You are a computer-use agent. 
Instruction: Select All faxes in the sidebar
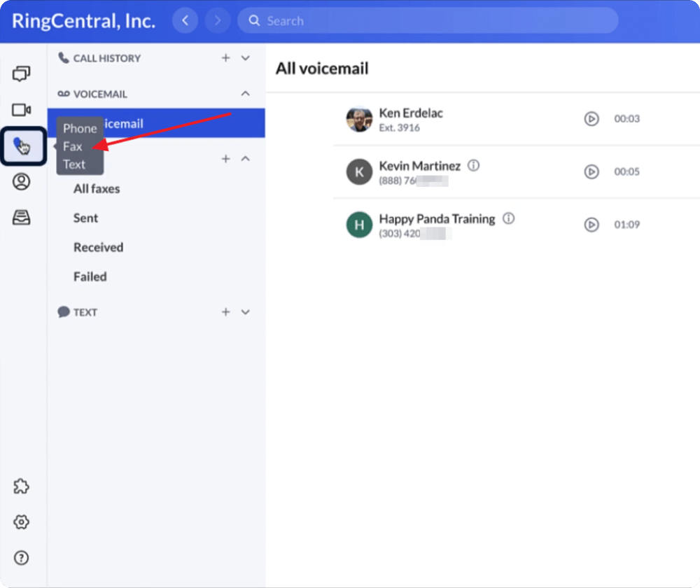(x=97, y=189)
